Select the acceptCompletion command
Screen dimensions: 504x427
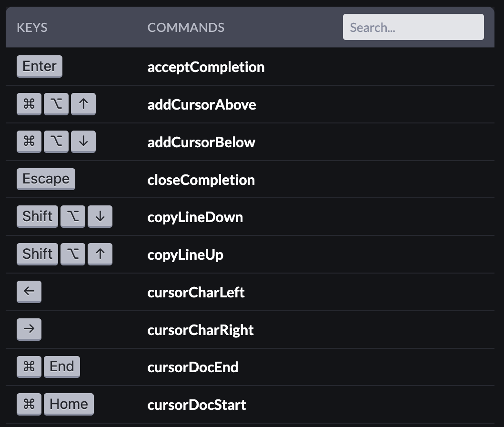pos(206,67)
